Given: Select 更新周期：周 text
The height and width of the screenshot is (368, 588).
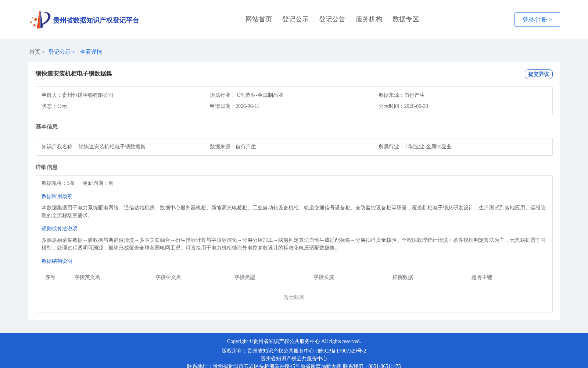Looking at the screenshot, I should click(x=98, y=183).
